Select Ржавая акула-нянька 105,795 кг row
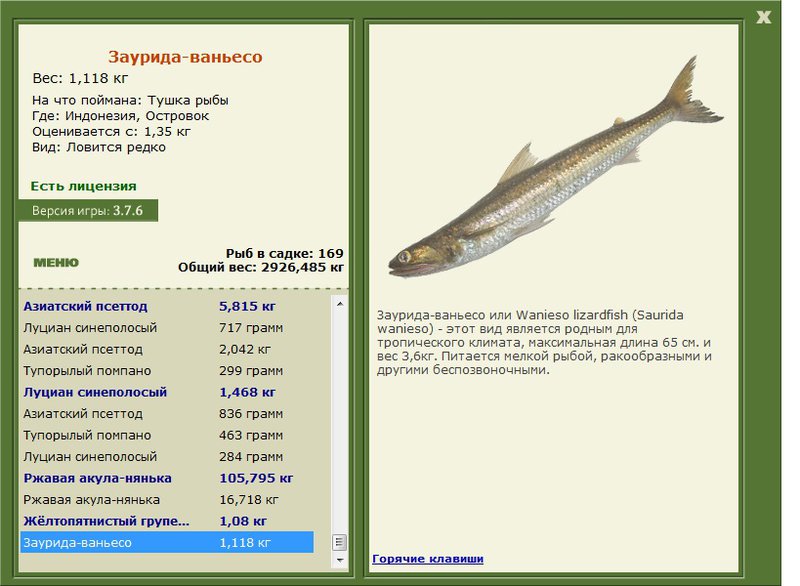Viewport: 800px width, 586px height. [x=167, y=478]
